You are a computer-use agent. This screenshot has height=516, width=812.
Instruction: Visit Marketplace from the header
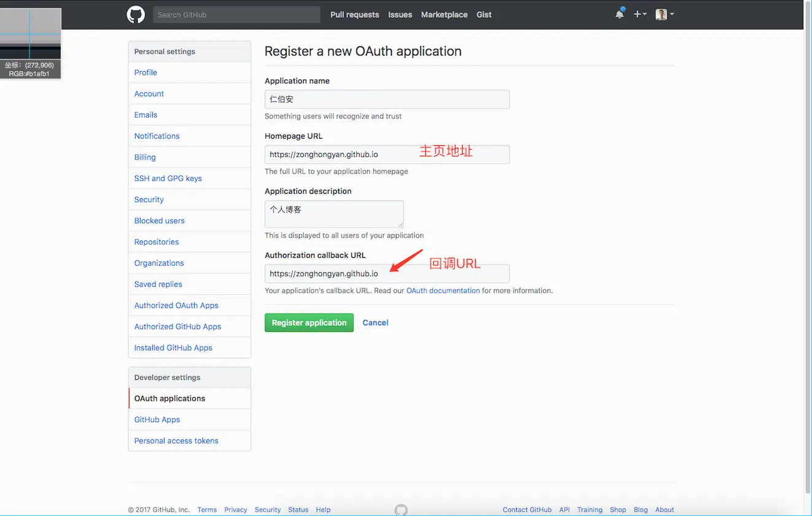pyautogui.click(x=444, y=15)
